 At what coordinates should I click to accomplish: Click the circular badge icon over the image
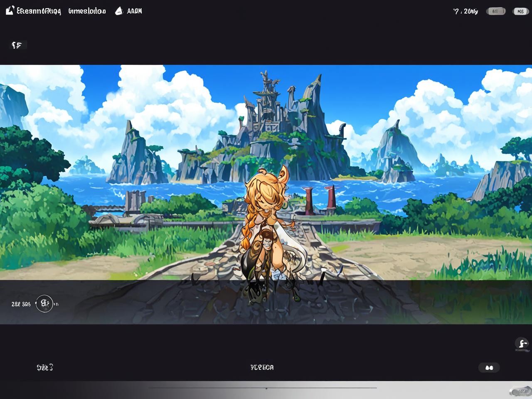click(x=44, y=303)
